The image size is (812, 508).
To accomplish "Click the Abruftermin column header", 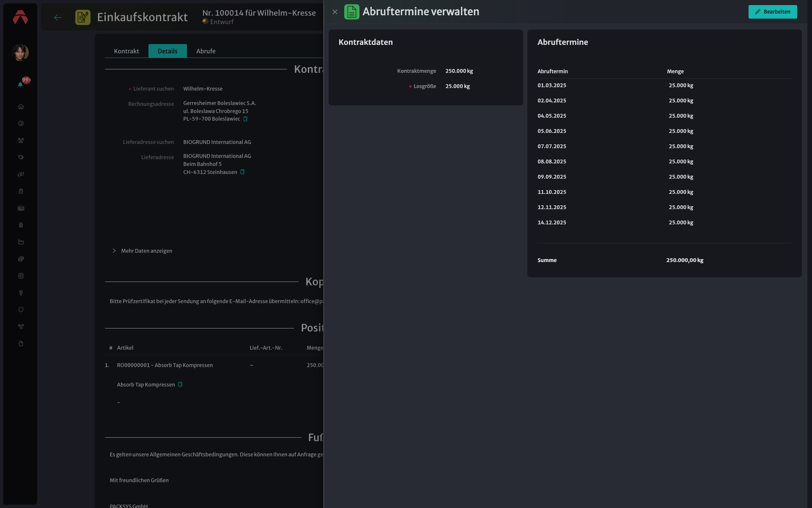I will [x=553, y=71].
